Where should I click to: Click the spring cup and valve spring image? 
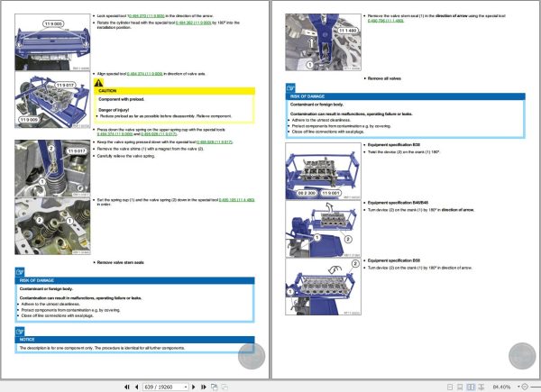[x=52, y=226]
